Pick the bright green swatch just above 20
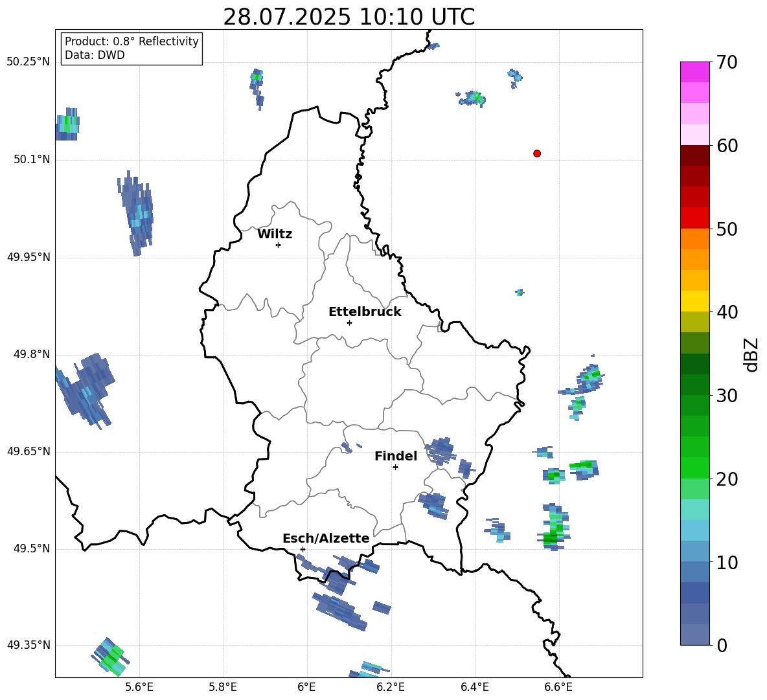Screen dimensions: 767x700 coord(694,468)
